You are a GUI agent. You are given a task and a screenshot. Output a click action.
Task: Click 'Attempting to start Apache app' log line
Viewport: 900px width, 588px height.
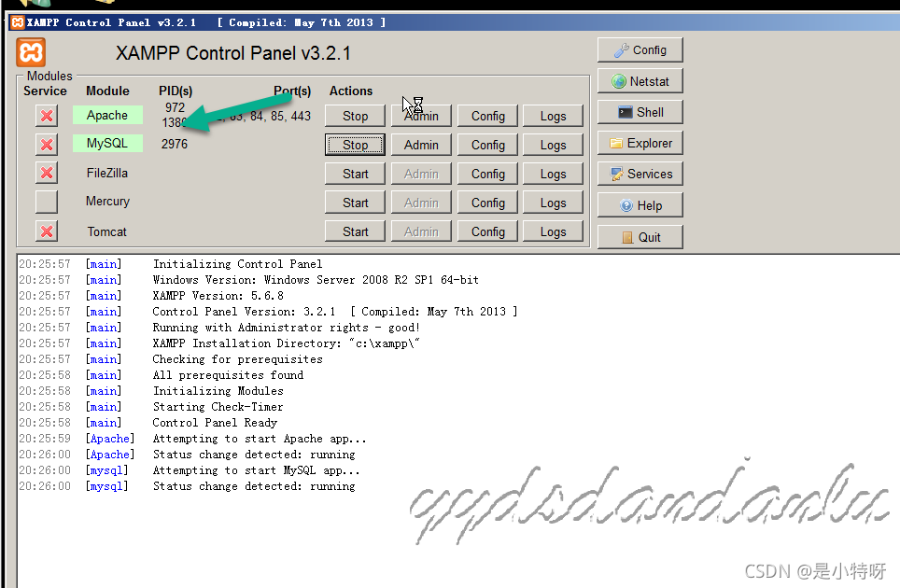point(259,439)
